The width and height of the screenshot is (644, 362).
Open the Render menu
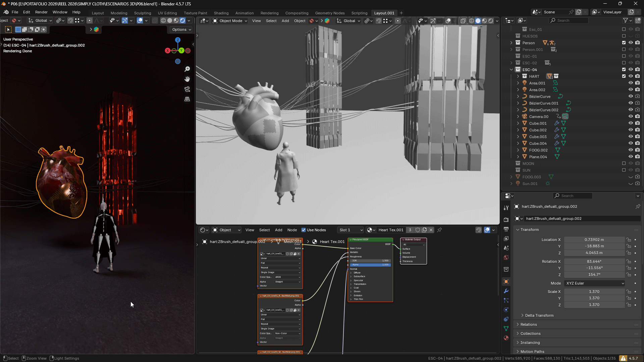(x=41, y=12)
